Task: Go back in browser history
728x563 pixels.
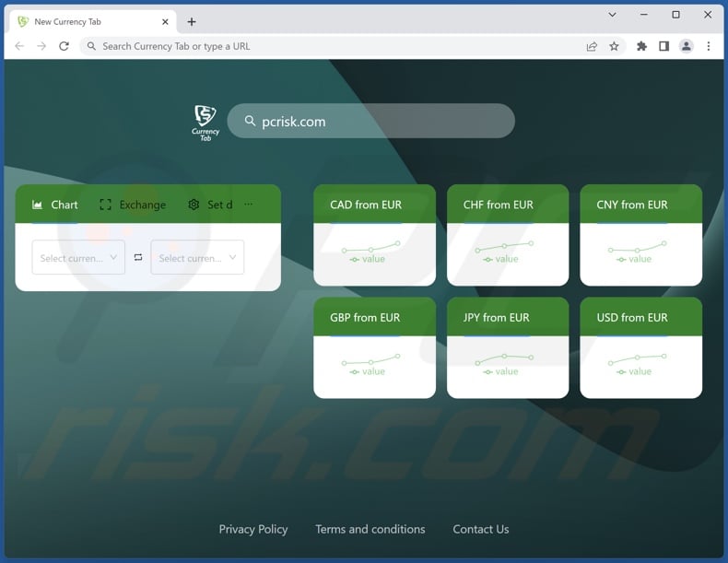Action: point(19,46)
